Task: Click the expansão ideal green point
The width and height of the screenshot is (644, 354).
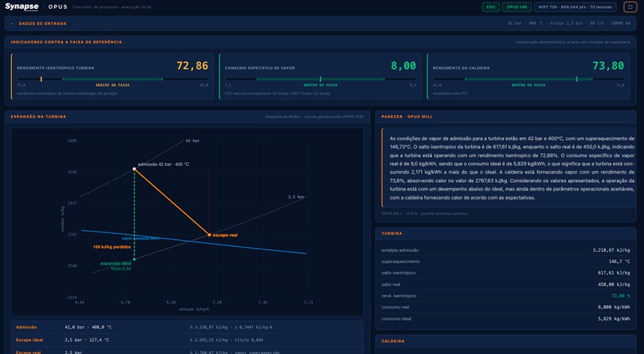Action: pyautogui.click(x=135, y=259)
